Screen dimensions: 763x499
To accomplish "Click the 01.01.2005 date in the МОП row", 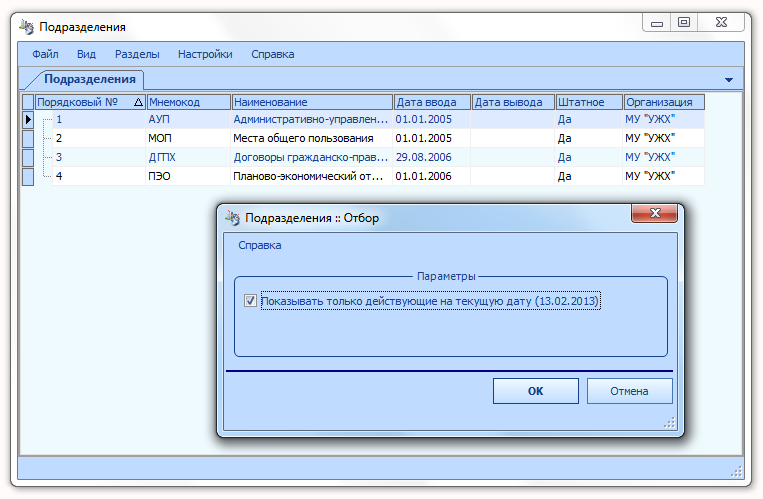I will pyautogui.click(x=432, y=138).
